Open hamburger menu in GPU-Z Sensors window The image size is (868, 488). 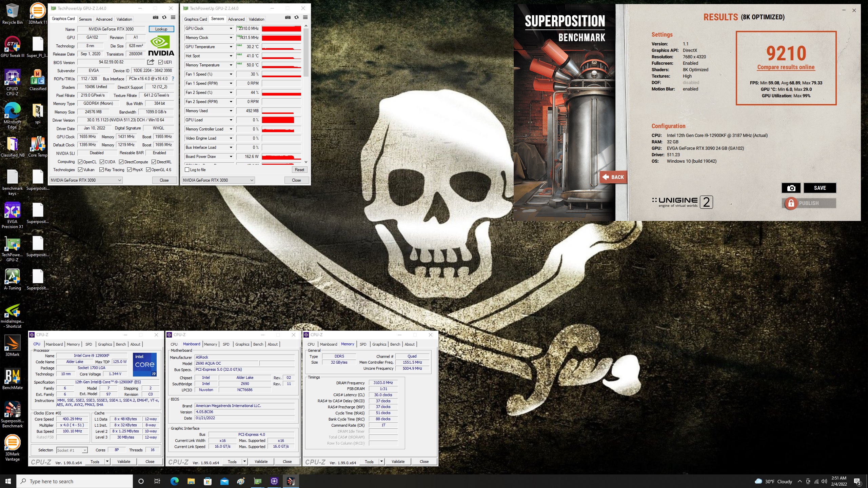[305, 18]
